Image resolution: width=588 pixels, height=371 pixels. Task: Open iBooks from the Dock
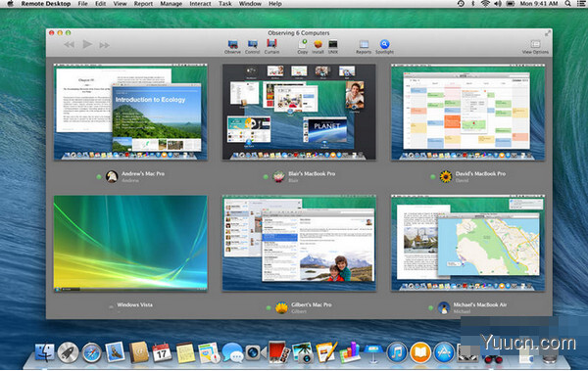[420, 353]
